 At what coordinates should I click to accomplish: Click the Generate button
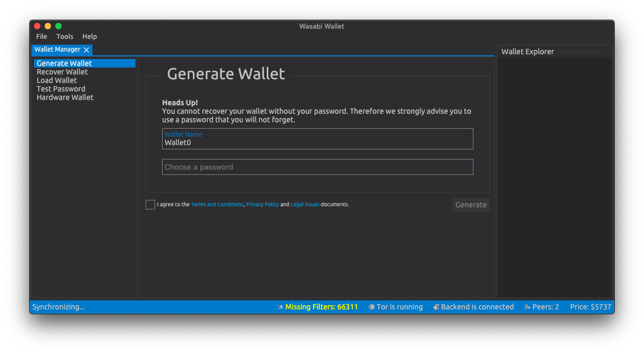pos(471,205)
